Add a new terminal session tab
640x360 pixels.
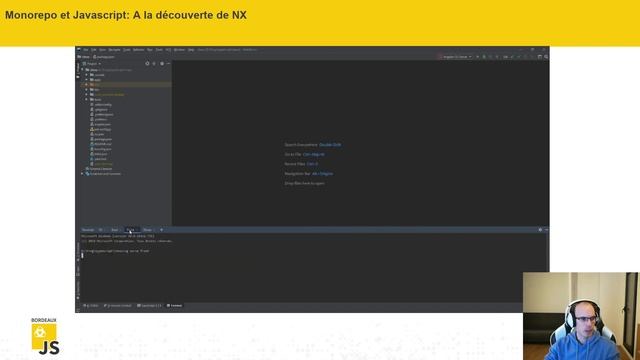(x=161, y=230)
